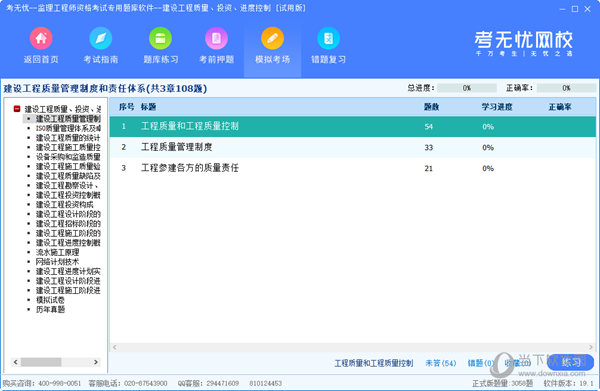This screenshot has height=391, width=600.
Task: Select tree item 建设工程勘察设计
Action: (x=67, y=186)
